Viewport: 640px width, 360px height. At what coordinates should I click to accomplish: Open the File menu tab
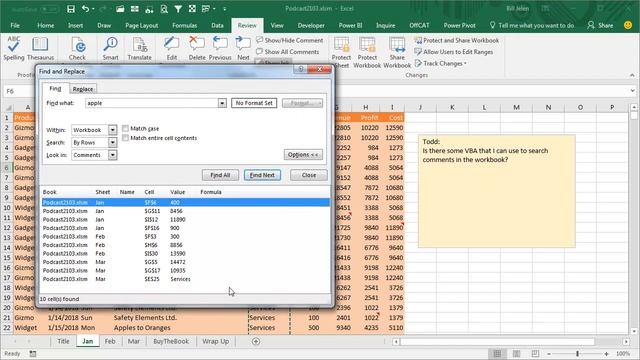[x=15, y=25]
